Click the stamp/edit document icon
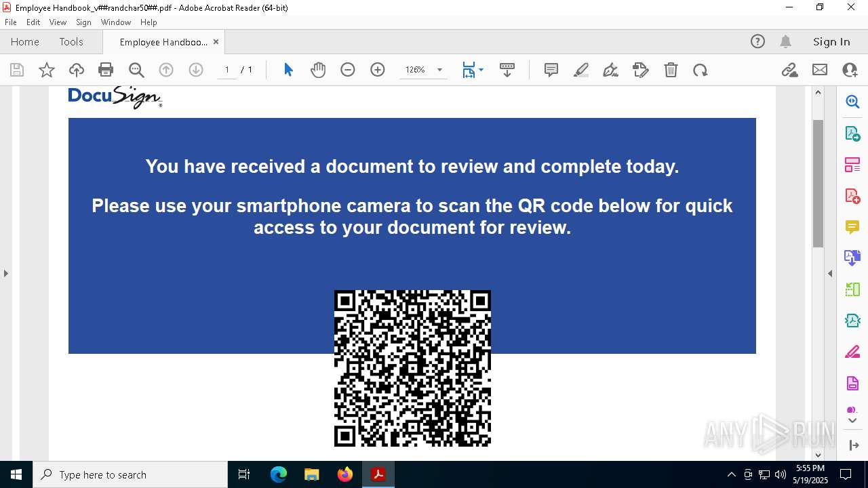 click(641, 70)
